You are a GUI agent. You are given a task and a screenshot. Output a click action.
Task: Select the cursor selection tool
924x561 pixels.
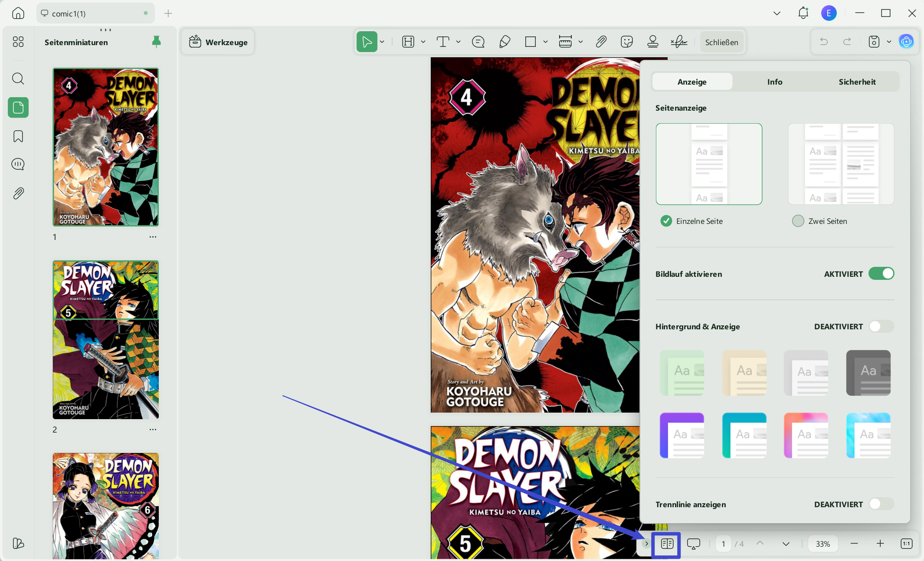pyautogui.click(x=367, y=42)
